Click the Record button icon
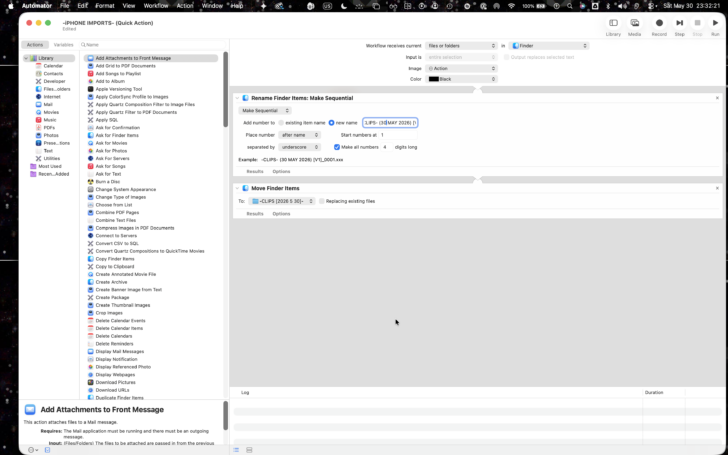 pos(659,23)
